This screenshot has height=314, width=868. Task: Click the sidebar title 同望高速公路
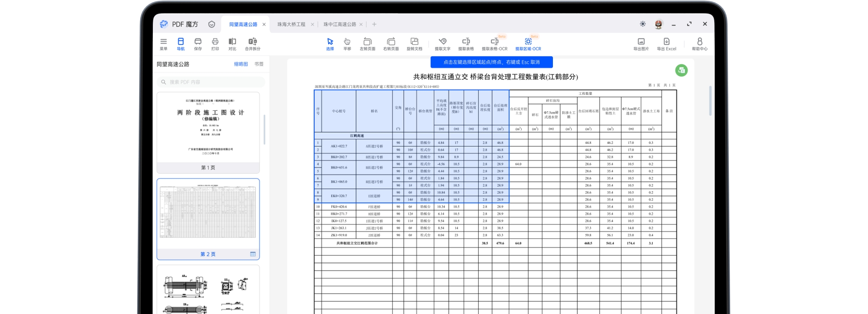click(x=173, y=64)
